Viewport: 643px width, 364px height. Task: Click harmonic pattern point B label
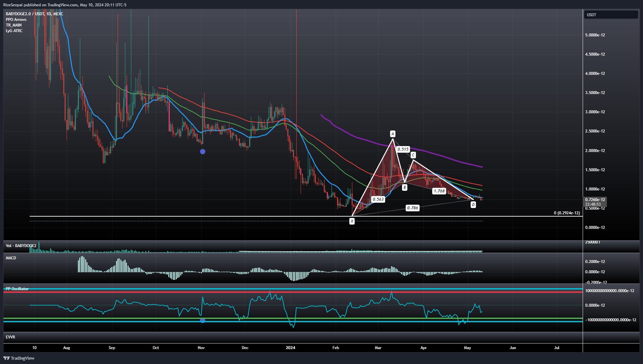pos(404,187)
